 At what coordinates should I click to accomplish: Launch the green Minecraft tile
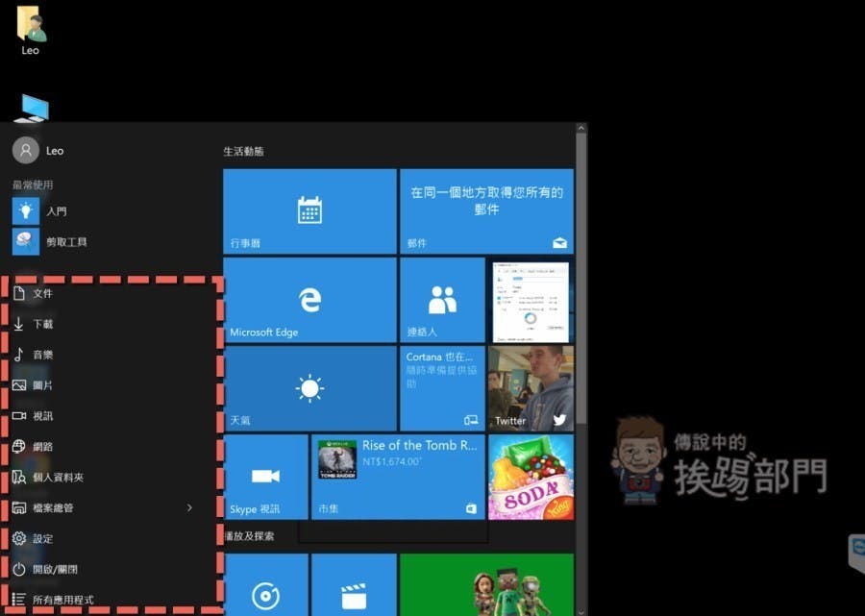[486, 584]
